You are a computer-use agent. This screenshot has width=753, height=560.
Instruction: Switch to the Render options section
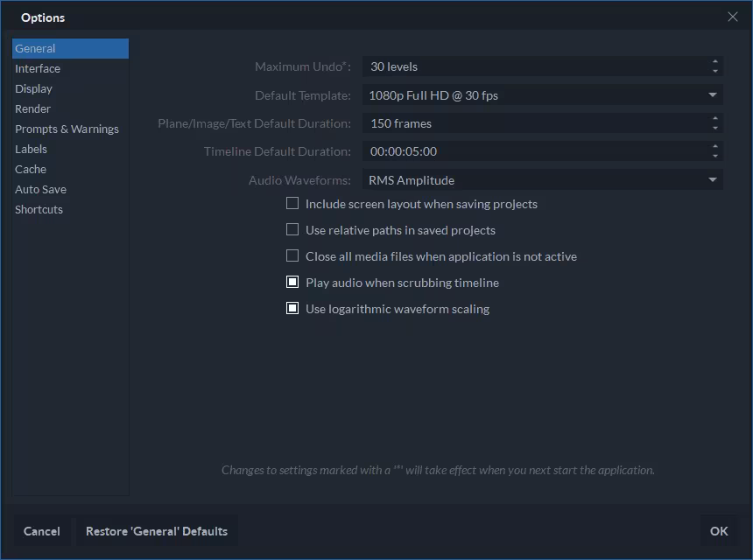pos(33,108)
